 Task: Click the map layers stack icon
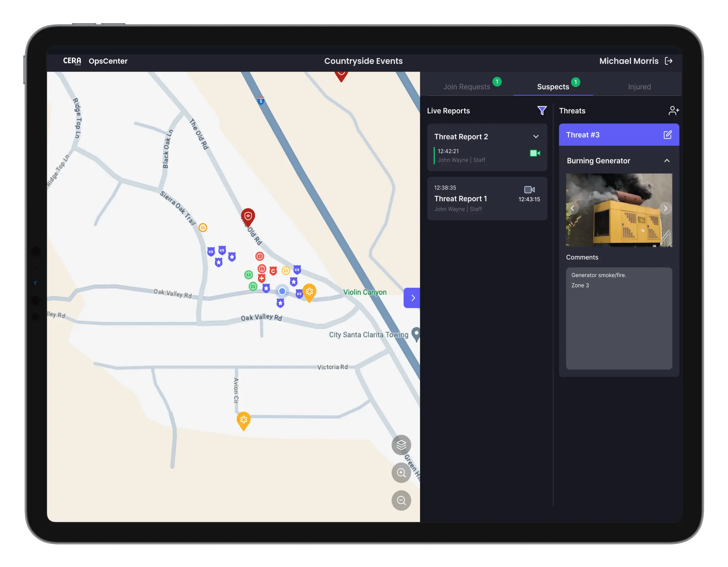click(x=402, y=445)
